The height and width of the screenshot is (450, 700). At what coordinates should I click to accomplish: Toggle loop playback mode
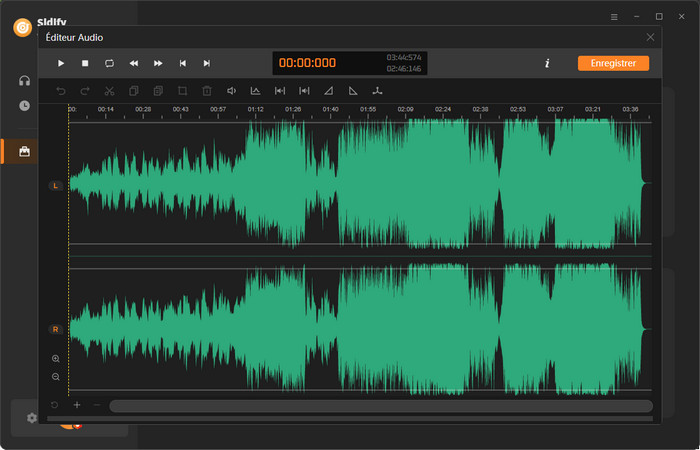click(109, 63)
